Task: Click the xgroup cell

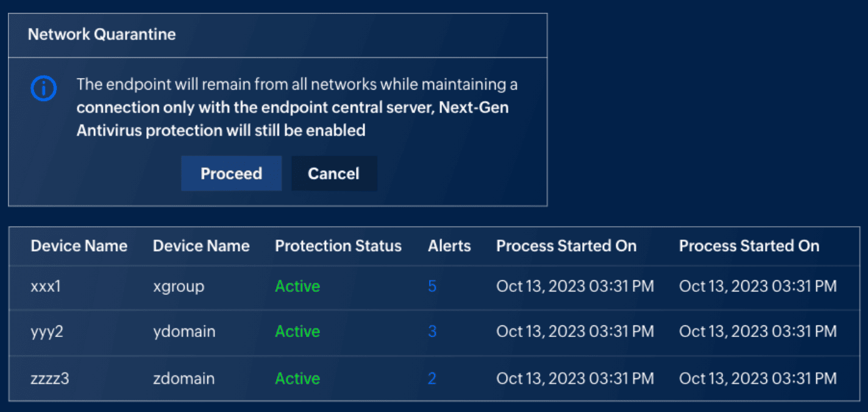Action: (x=179, y=286)
